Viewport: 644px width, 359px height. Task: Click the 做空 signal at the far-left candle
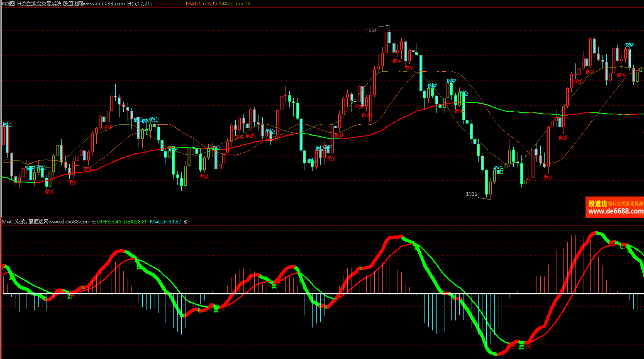click(7, 124)
